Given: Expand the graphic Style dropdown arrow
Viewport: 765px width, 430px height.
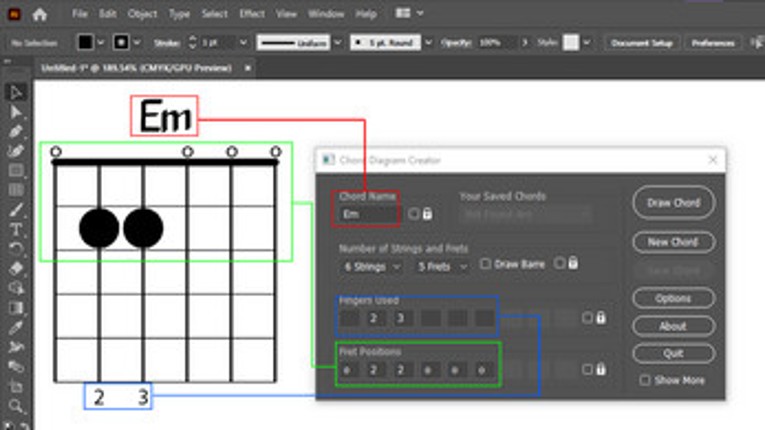Looking at the screenshot, I should click(x=587, y=43).
